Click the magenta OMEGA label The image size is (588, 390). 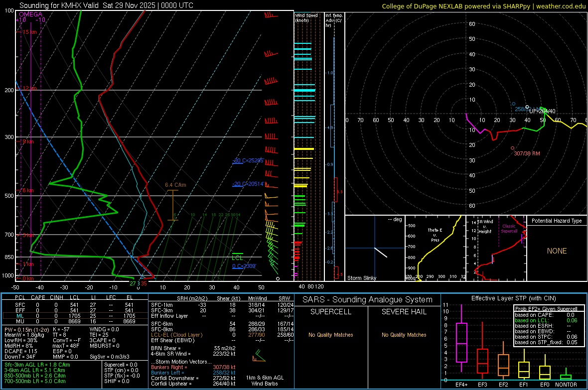click(30, 14)
